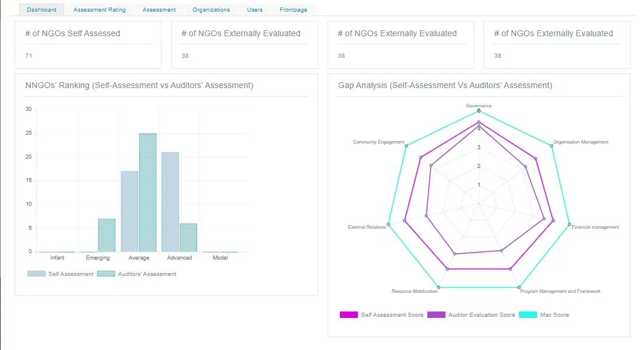This screenshot has height=350, width=644.
Task: Click the Self Assessment Score legend label
Action: tap(392, 315)
